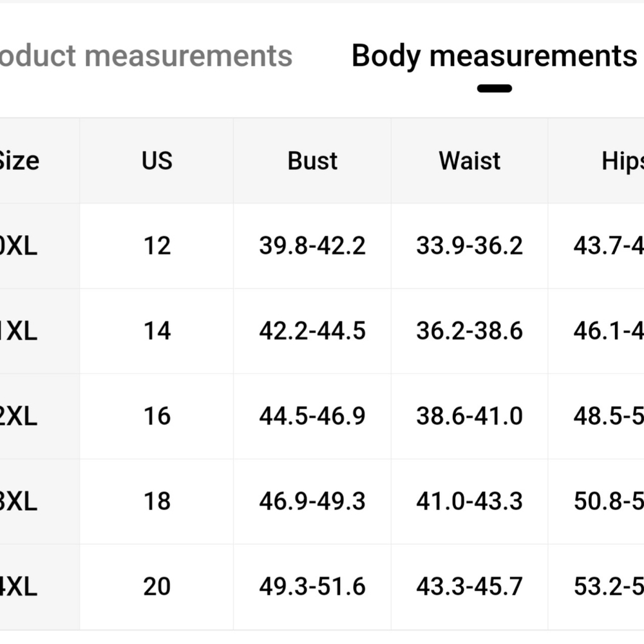Screen dimensions: 644x644
Task: Select the 2XL size row label
Action: pyautogui.click(x=19, y=416)
